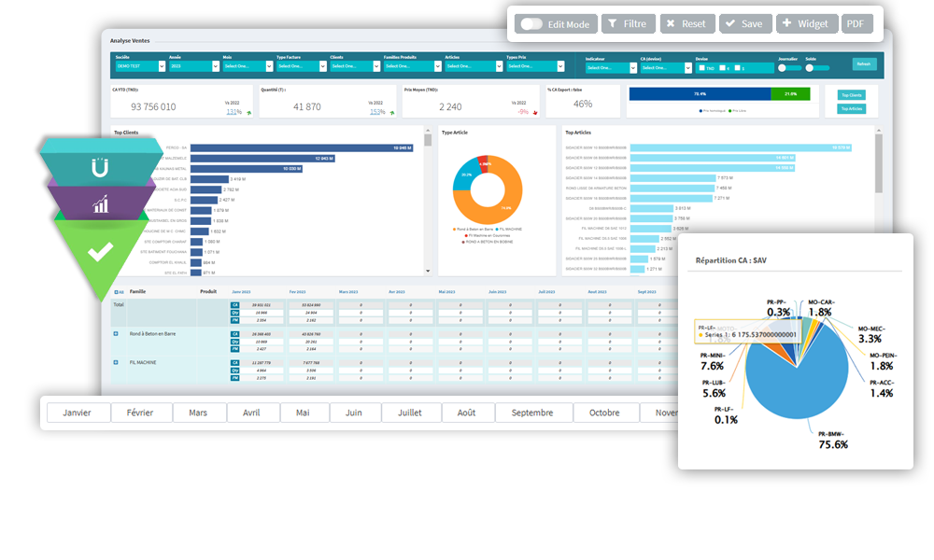
Task: Select the Septembre month tab
Action: click(x=531, y=413)
